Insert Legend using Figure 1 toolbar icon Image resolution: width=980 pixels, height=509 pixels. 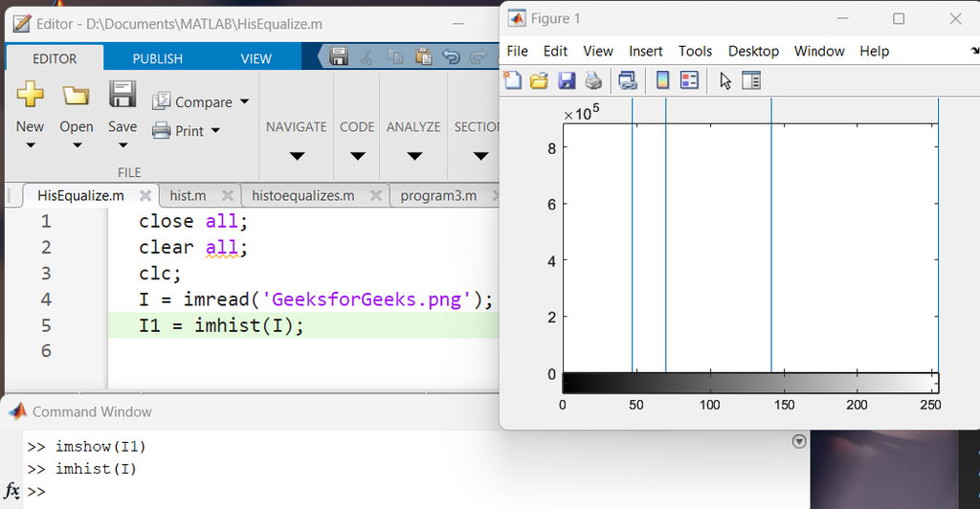click(689, 80)
